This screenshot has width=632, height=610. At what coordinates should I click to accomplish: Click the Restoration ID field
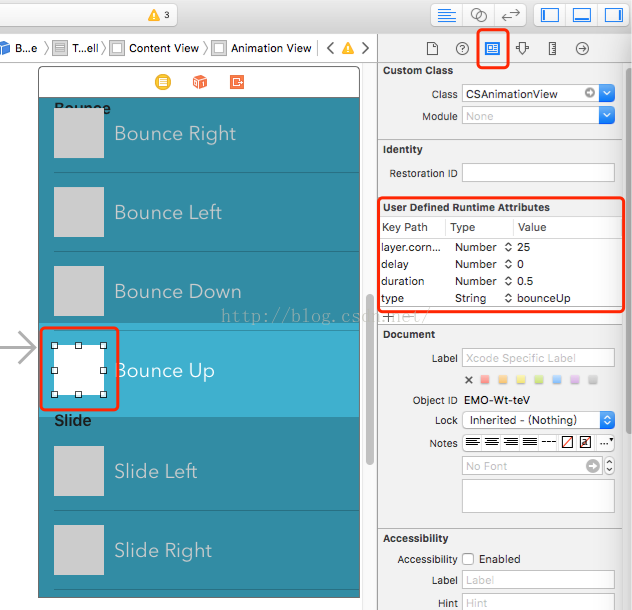pos(538,173)
